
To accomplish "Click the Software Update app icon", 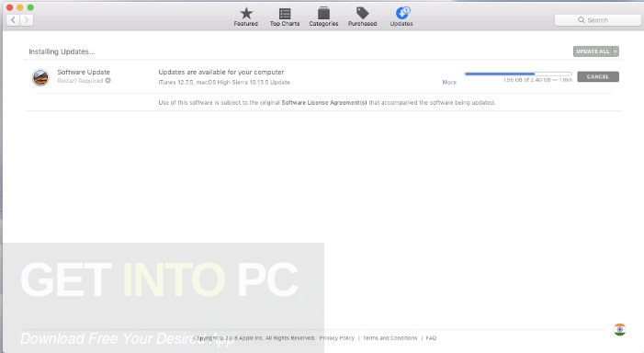I will pos(40,77).
